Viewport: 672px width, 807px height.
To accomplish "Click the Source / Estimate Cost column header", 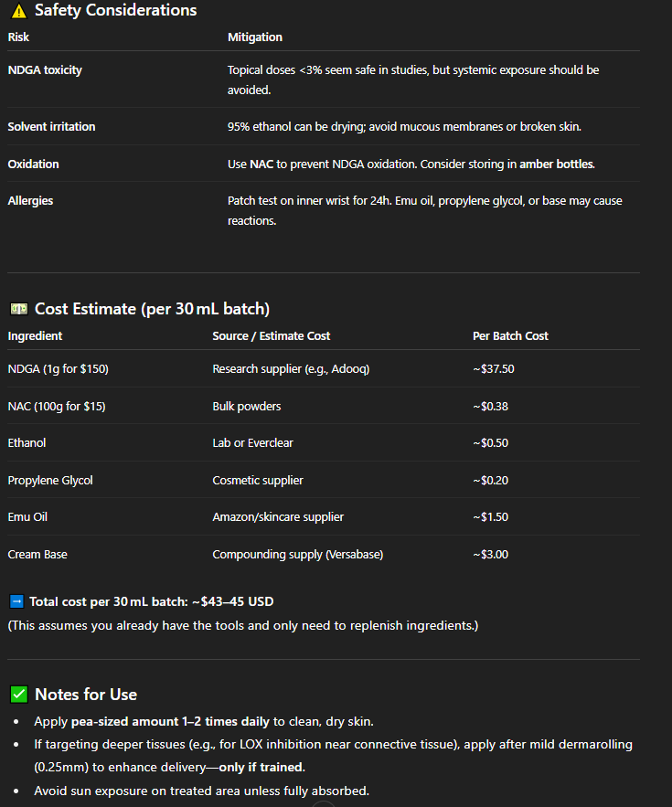I will (x=272, y=336).
